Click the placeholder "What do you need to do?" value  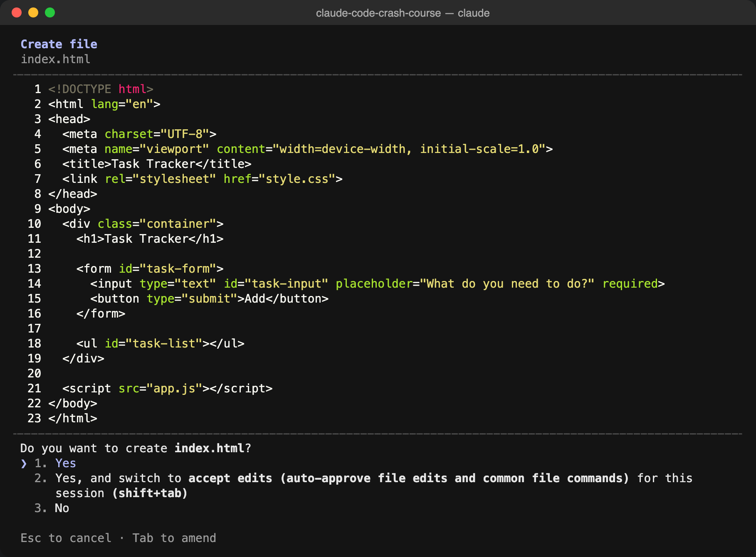click(507, 283)
